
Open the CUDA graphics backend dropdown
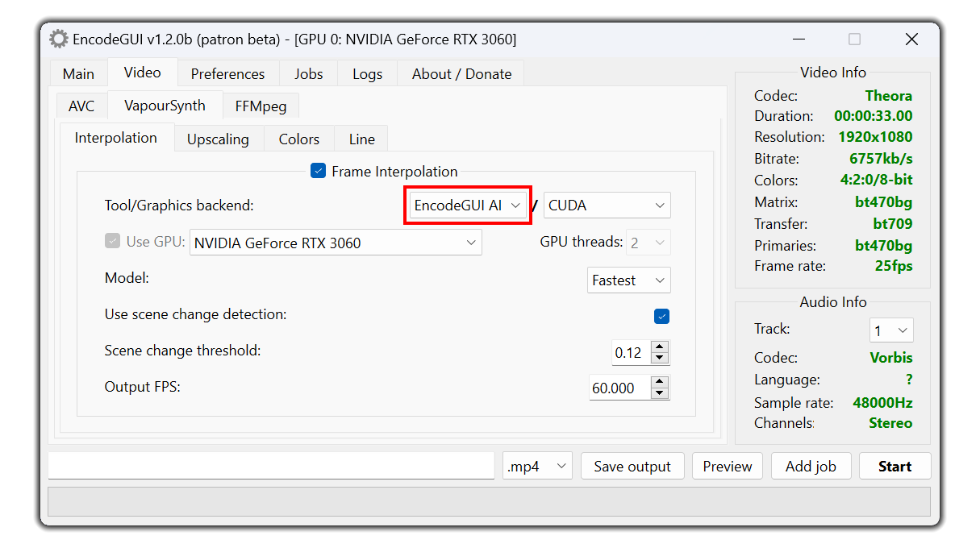click(x=607, y=205)
